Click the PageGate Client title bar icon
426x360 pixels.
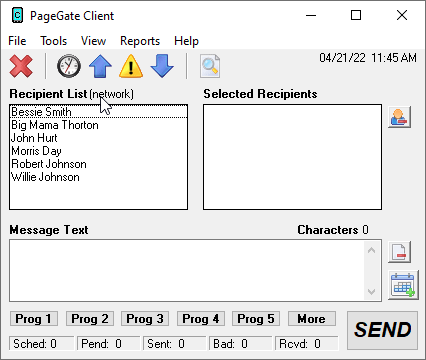tap(17, 16)
